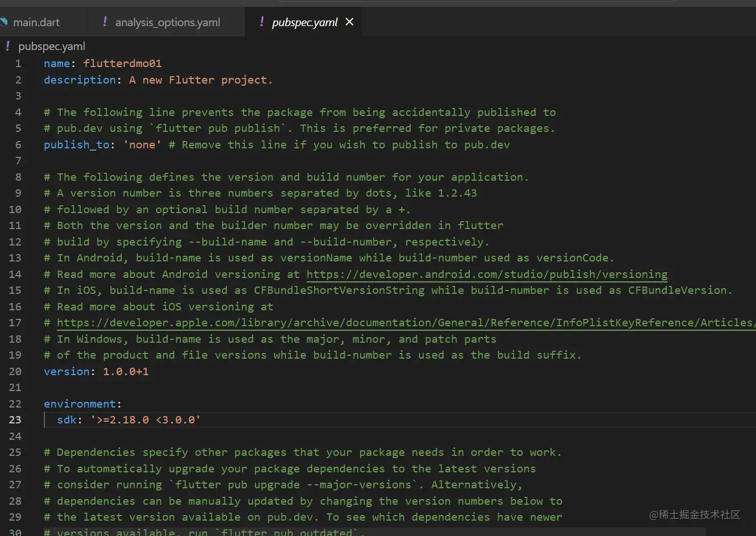Open the analysis_options.yaml tab

(167, 22)
